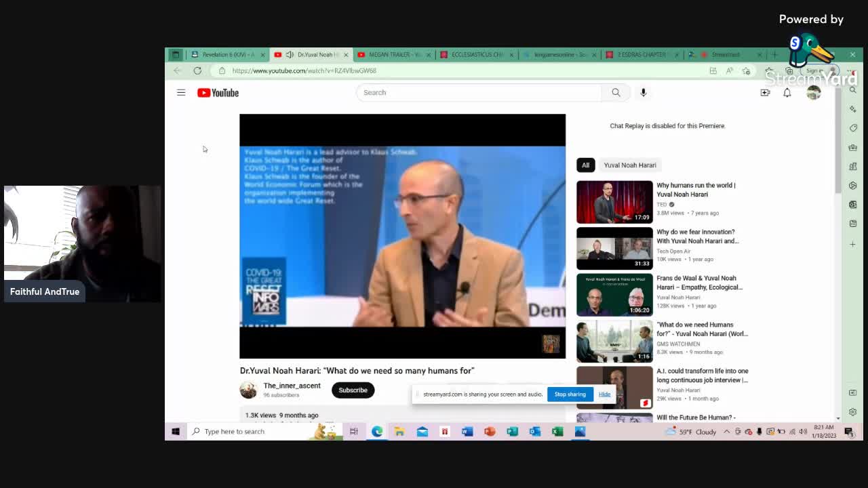Screen dimensions: 868x488
Task: Open Task View on the taskbar
Action: [x=354, y=431]
